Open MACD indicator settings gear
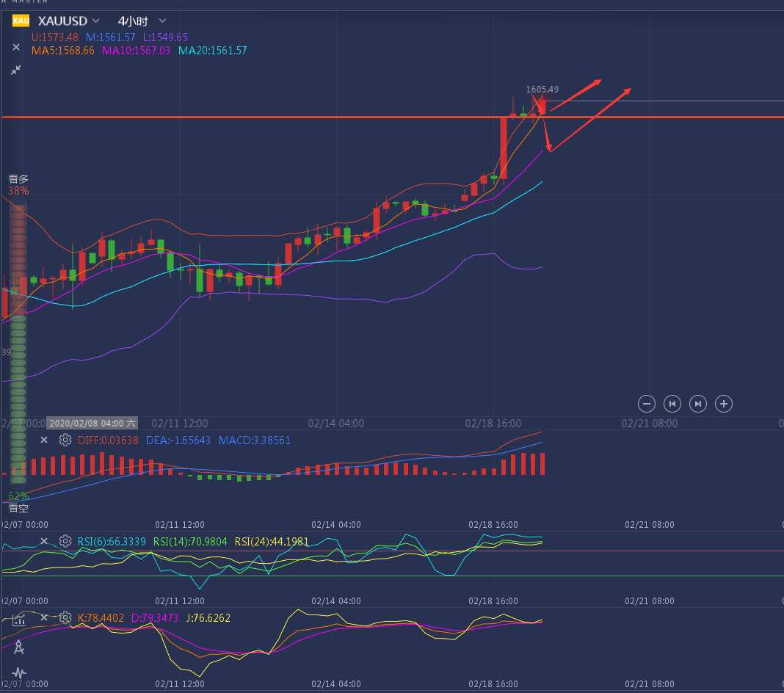This screenshot has width=784, height=693. tap(65, 440)
